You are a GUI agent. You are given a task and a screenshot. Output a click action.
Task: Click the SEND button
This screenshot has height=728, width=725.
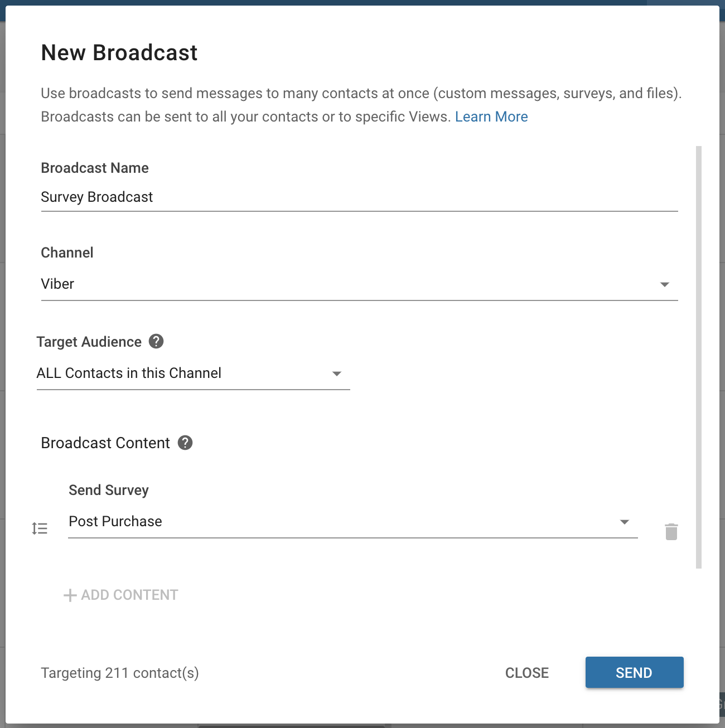pyautogui.click(x=634, y=672)
